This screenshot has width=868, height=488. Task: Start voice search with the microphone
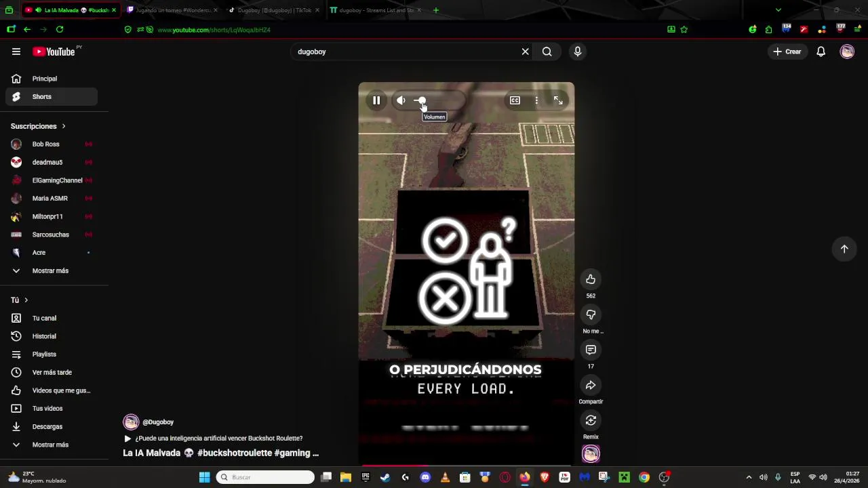click(578, 52)
